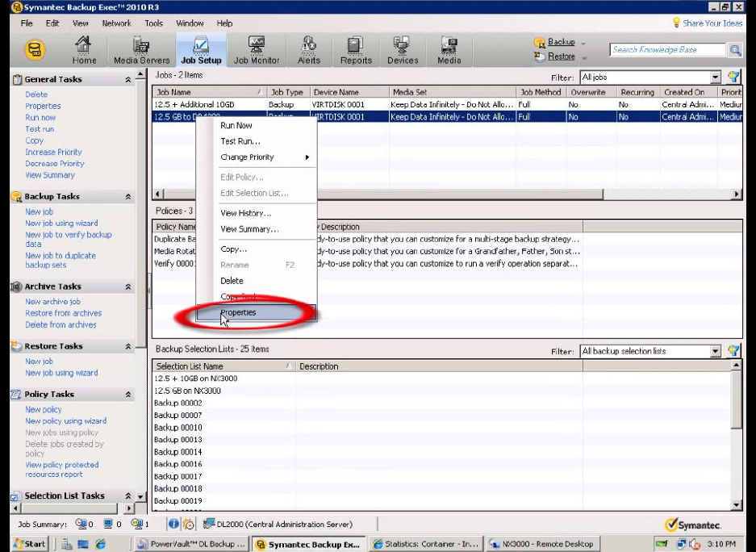Open the Alerts view
Image resolution: width=756 pixels, height=552 pixels.
coord(308,50)
